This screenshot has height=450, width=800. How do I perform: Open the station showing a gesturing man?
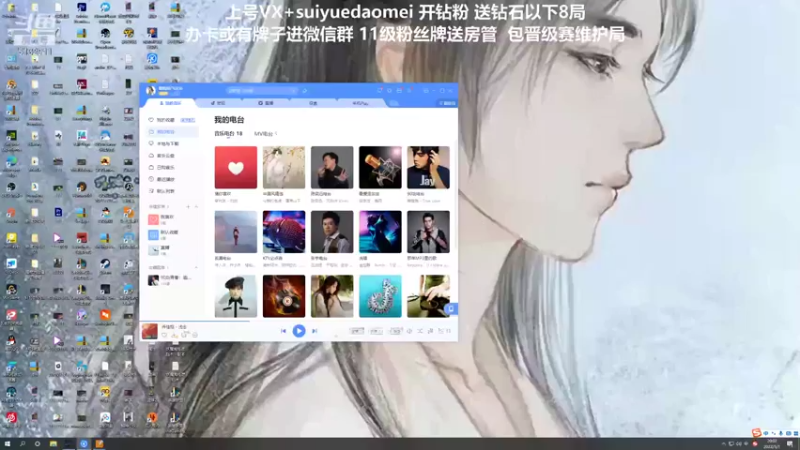pyautogui.click(x=332, y=167)
